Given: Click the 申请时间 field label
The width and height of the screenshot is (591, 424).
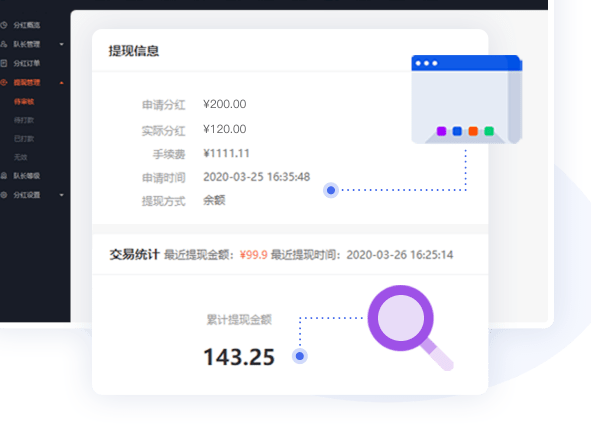Looking at the screenshot, I should pos(164,178).
